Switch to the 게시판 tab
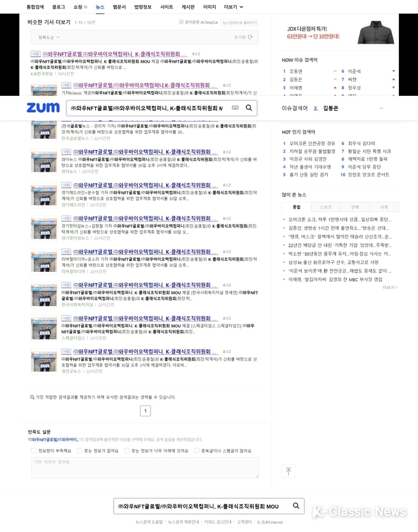The height and width of the screenshot is (532, 418). coord(188,7)
